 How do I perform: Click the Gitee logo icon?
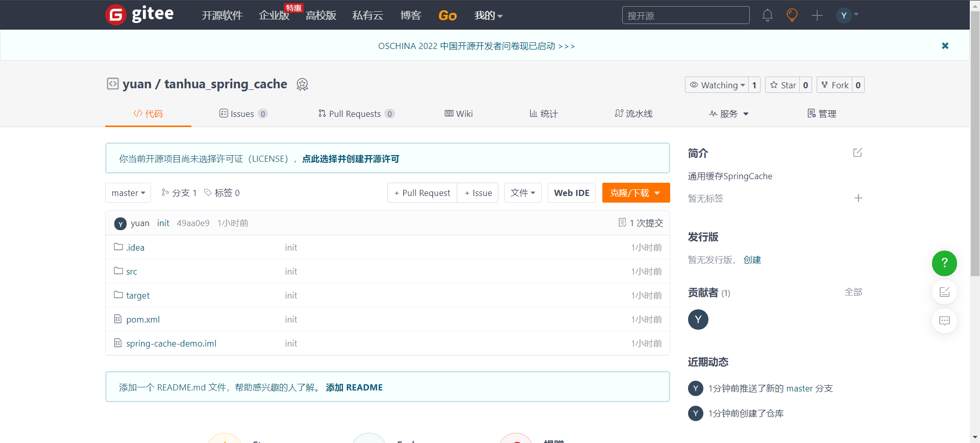click(x=116, y=15)
